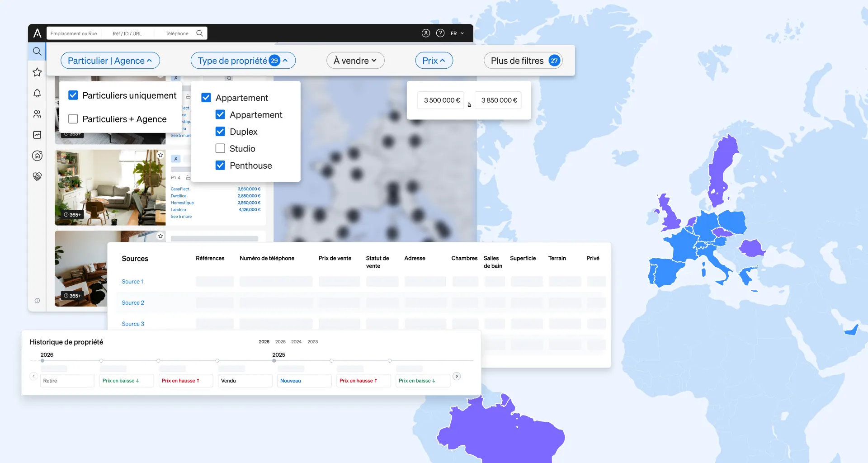Open contacts people icon in the sidebar

click(37, 114)
